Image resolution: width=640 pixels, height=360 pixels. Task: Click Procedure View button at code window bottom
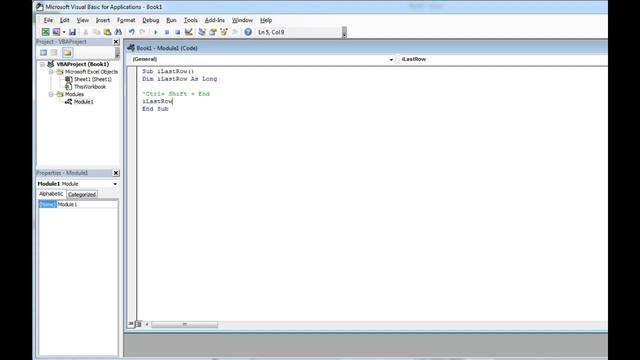coord(131,324)
